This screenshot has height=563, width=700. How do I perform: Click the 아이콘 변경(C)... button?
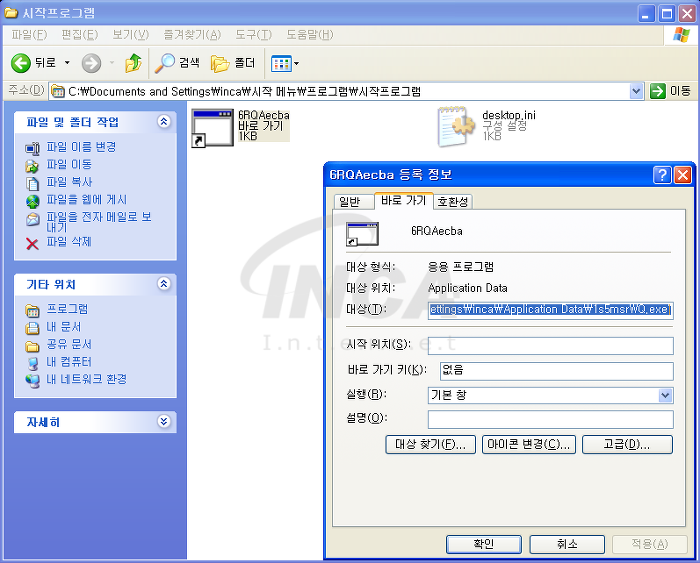point(529,444)
